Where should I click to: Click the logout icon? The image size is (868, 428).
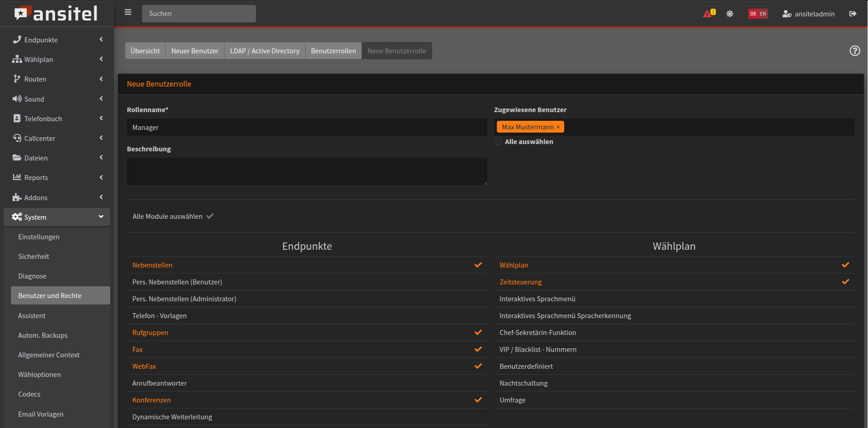coord(853,14)
